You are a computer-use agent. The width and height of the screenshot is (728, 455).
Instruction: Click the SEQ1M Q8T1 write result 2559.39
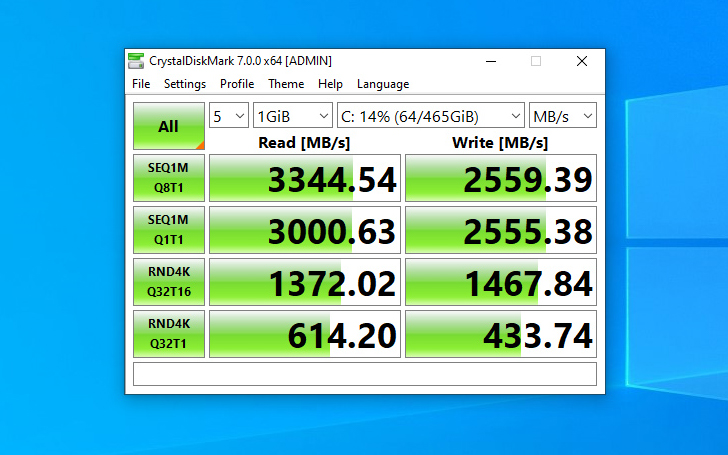point(501,178)
